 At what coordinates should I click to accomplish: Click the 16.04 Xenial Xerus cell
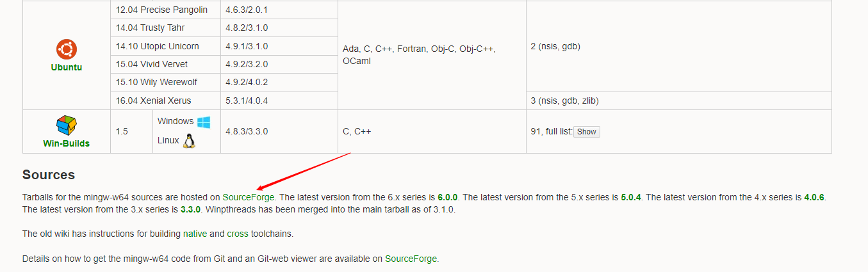[x=153, y=100]
